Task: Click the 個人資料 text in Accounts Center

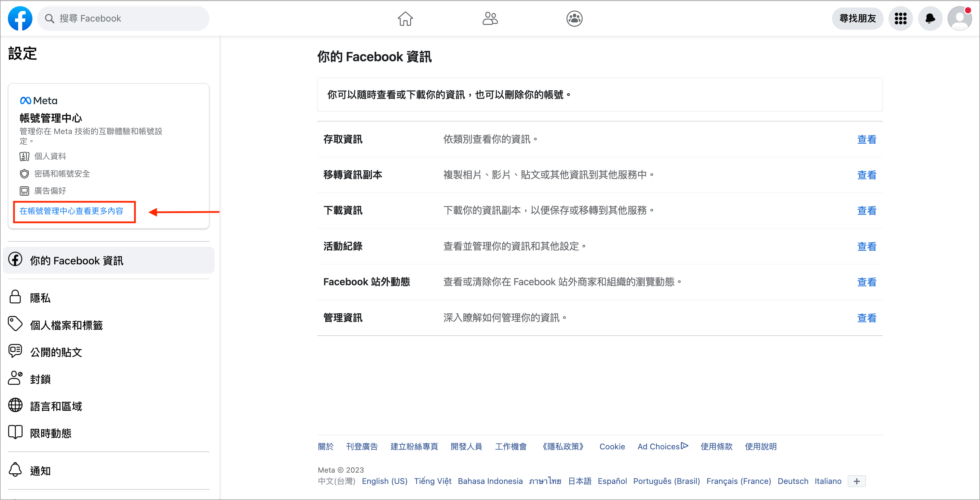Action: (50, 156)
